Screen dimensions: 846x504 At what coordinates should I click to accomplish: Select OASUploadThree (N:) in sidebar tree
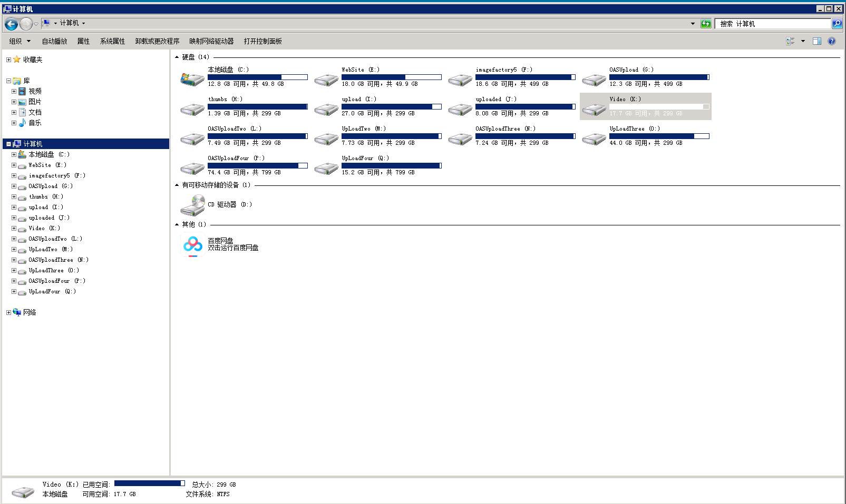coord(59,260)
